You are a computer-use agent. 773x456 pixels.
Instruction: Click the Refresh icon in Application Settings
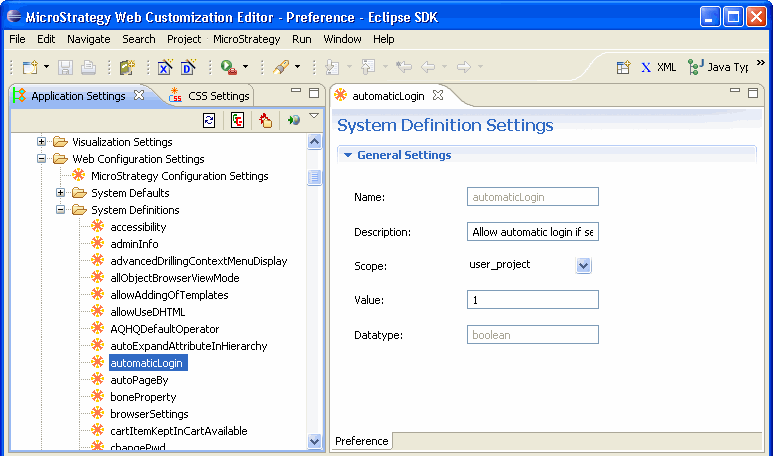pyautogui.click(x=209, y=121)
